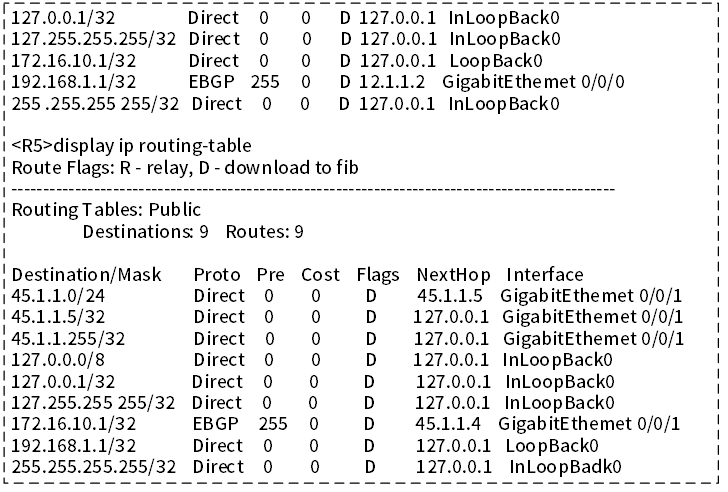The height and width of the screenshot is (492, 728).
Task: Click the Interface column header
Action: coord(545,275)
